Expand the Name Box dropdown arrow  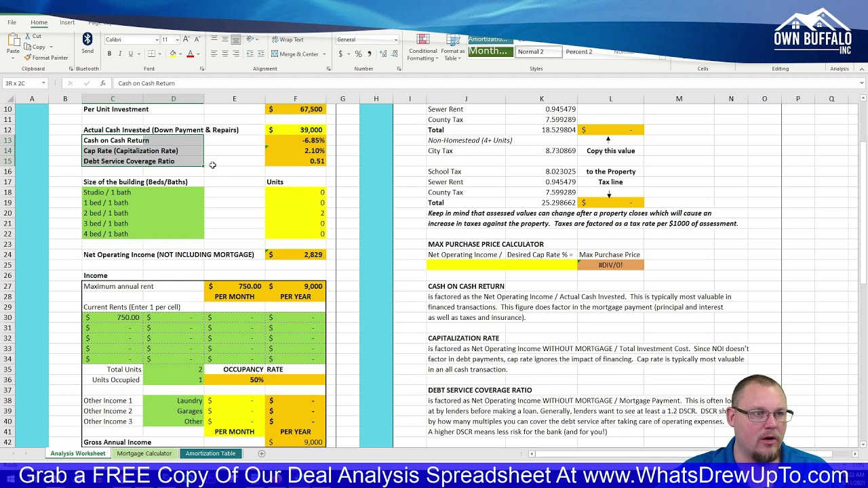43,83
